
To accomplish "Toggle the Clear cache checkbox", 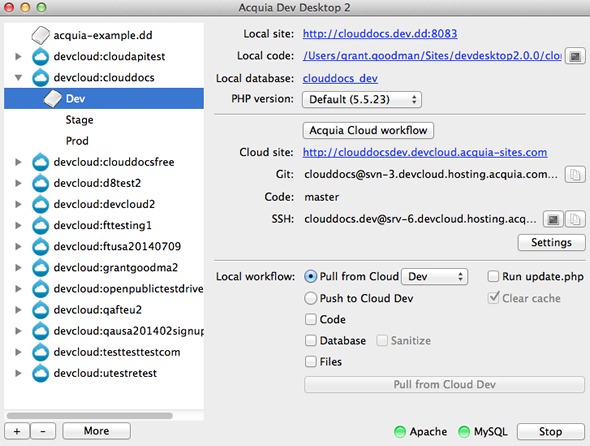I will pos(493,298).
